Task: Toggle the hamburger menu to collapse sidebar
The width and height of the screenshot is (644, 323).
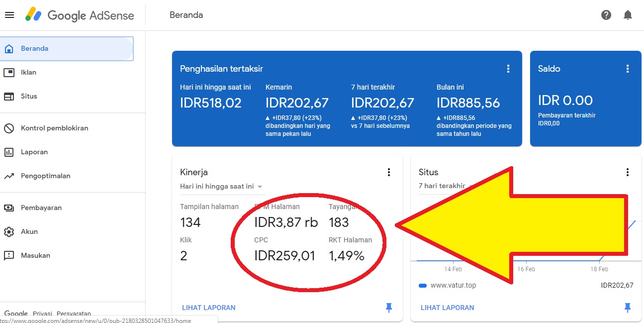Action: (x=9, y=15)
